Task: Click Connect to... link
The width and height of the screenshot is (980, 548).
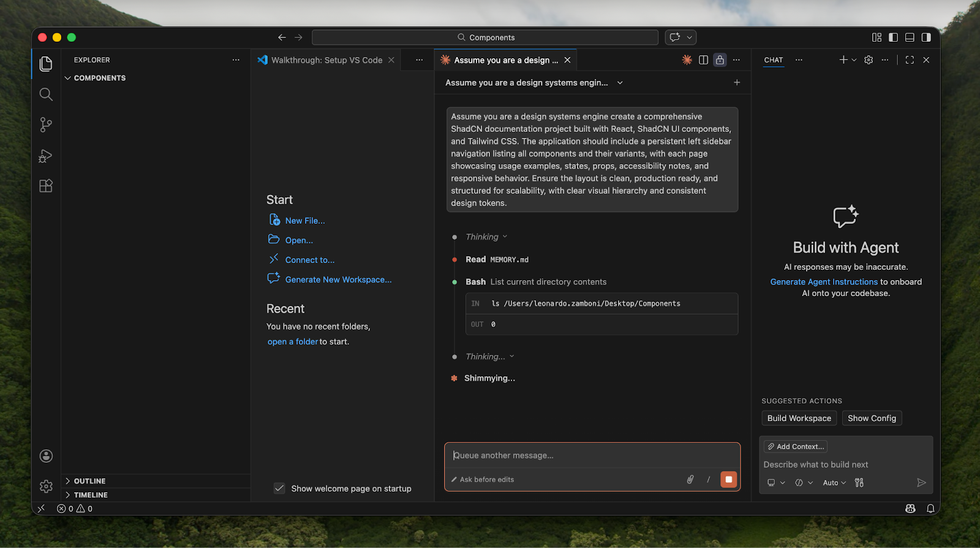Action: [x=310, y=260]
